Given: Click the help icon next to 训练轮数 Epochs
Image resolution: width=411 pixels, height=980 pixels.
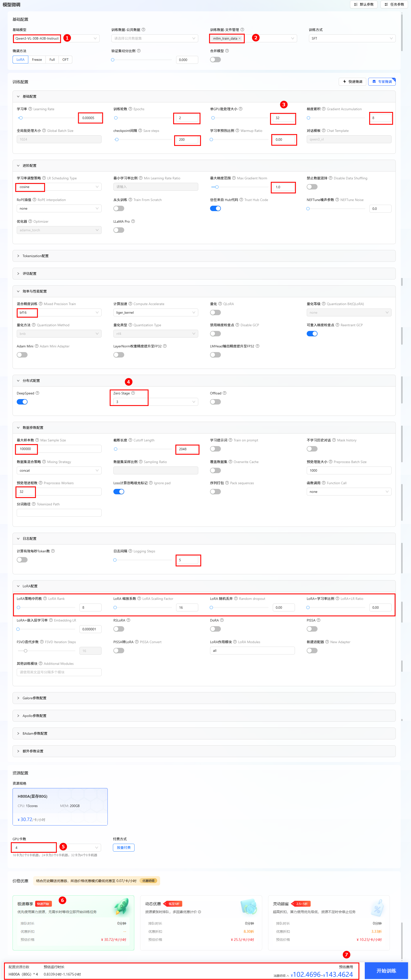Looking at the screenshot, I should tap(130, 109).
